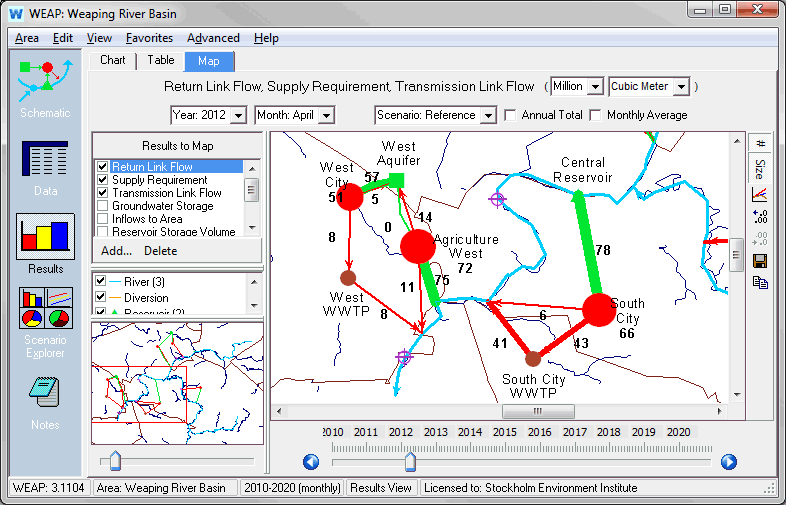Open the Favorites menu
786x505 pixels.
pos(149,38)
